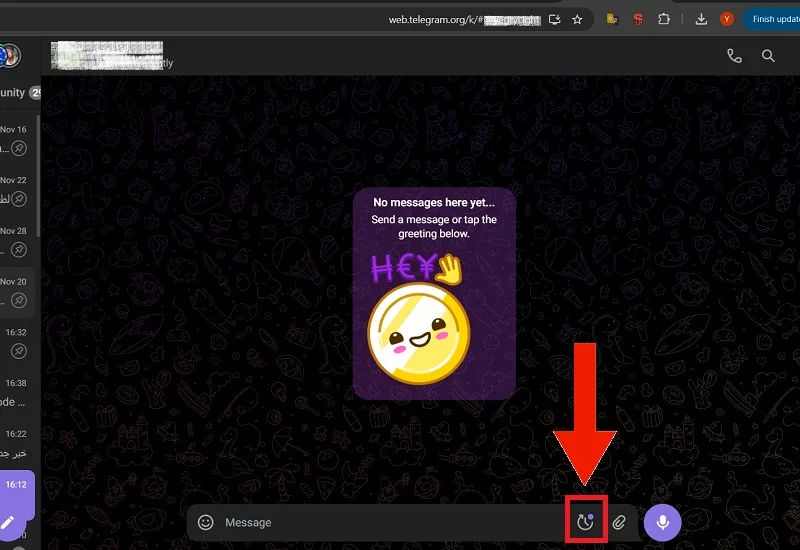800x550 pixels.
Task: Click the chat list scrollbar
Action: tap(38, 176)
